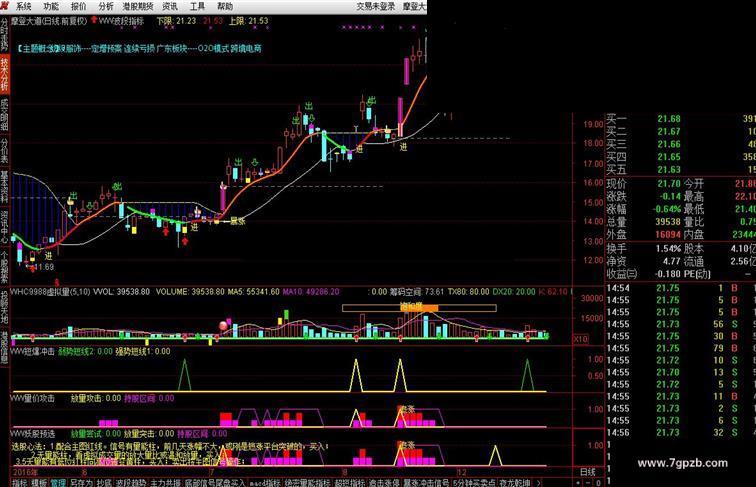Viewport: 756px width, 487px height.
Task: Click the theme concept text line
Action: click(x=139, y=48)
